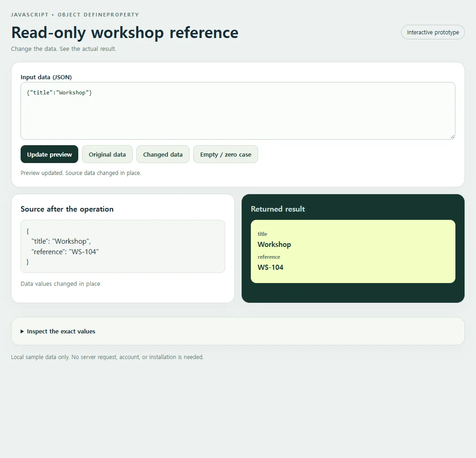Click the "Preview updated. Source data changed in place." message
476x458 pixels.
click(81, 173)
